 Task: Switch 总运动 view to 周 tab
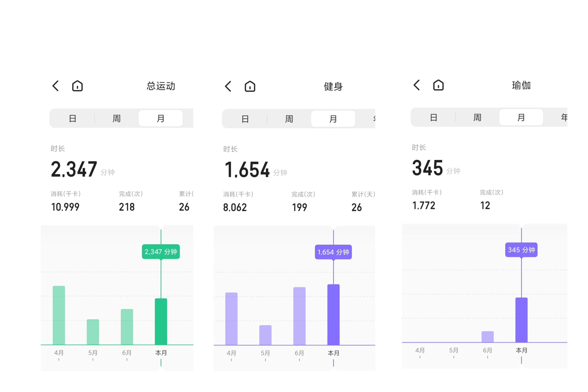click(116, 118)
